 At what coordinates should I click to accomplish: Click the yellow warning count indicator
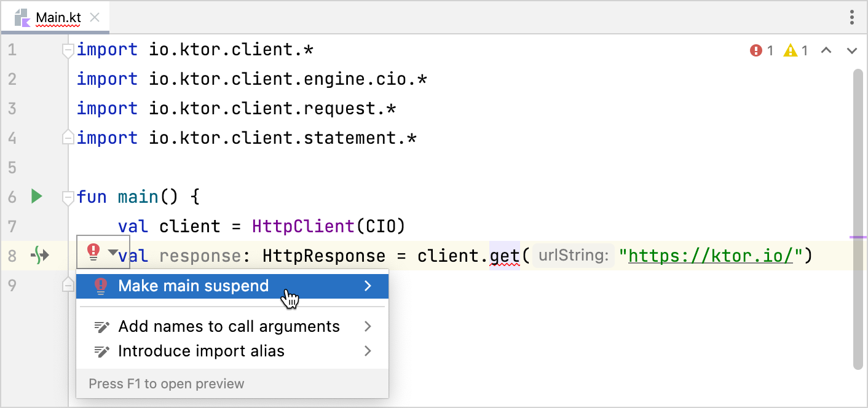[x=796, y=50]
